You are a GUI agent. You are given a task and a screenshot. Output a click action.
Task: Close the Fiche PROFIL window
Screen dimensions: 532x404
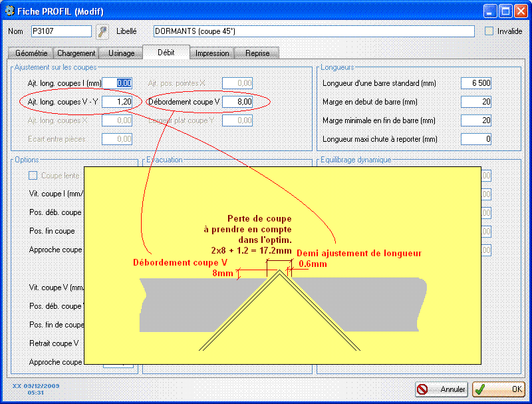(521, 11)
